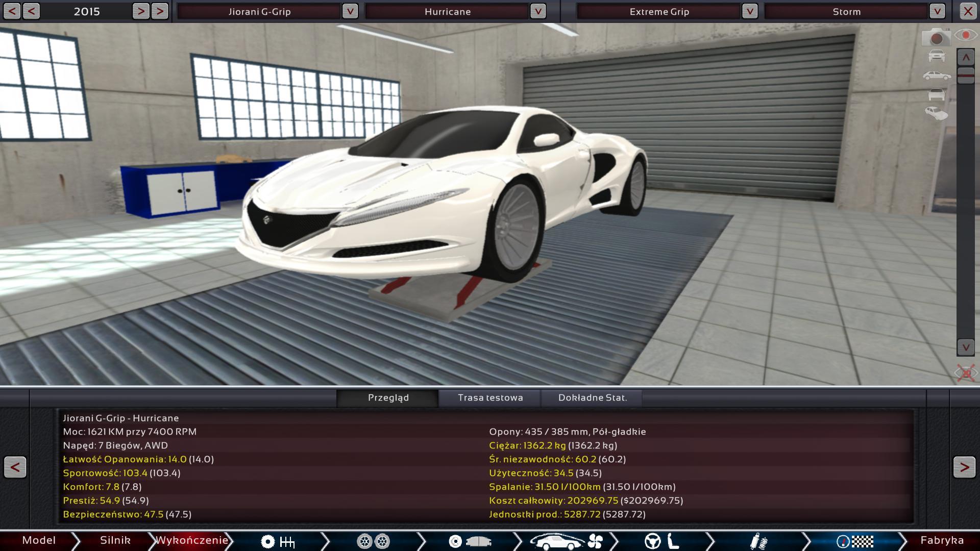This screenshot has width=980, height=551.
Task: Expand the Storm dropdown arrow
Action: pos(937,11)
